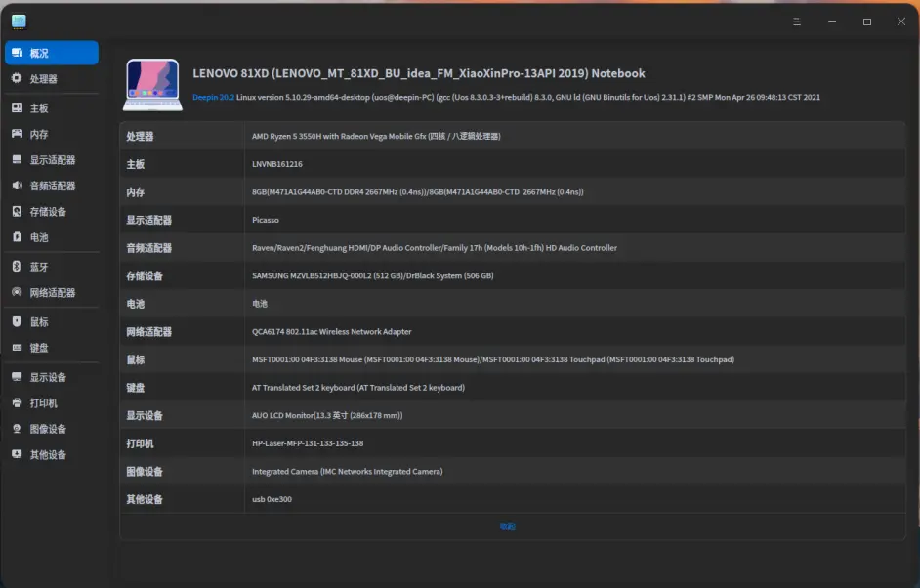Image resolution: width=920 pixels, height=588 pixels.
Task: Click the laptop picture beside the LENOVO 81XD title
Action: tap(152, 85)
